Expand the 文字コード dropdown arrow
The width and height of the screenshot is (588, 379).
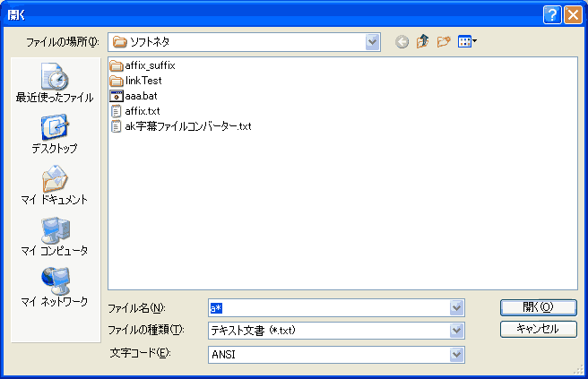click(x=456, y=355)
